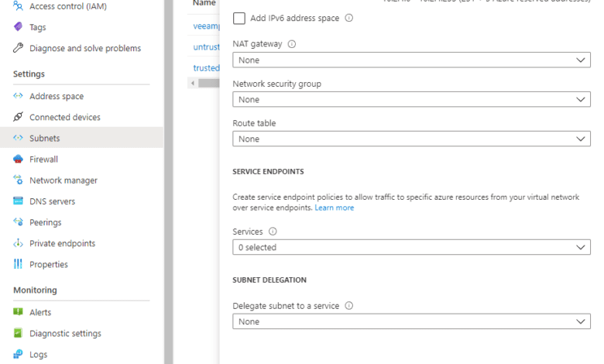Click the Properties bars icon
The width and height of the screenshot is (604, 364).
(18, 264)
